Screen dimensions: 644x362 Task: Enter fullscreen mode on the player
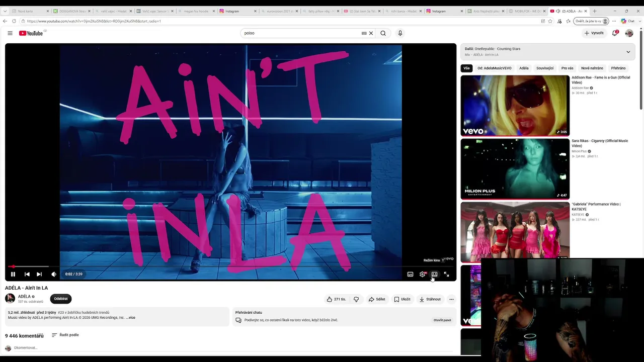[446, 274]
